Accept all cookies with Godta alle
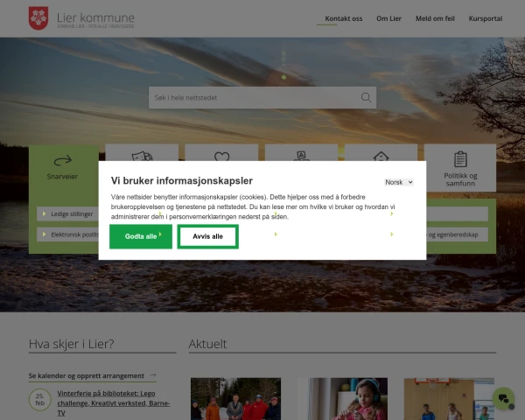Viewport: 525px width, 420px height. [141, 236]
